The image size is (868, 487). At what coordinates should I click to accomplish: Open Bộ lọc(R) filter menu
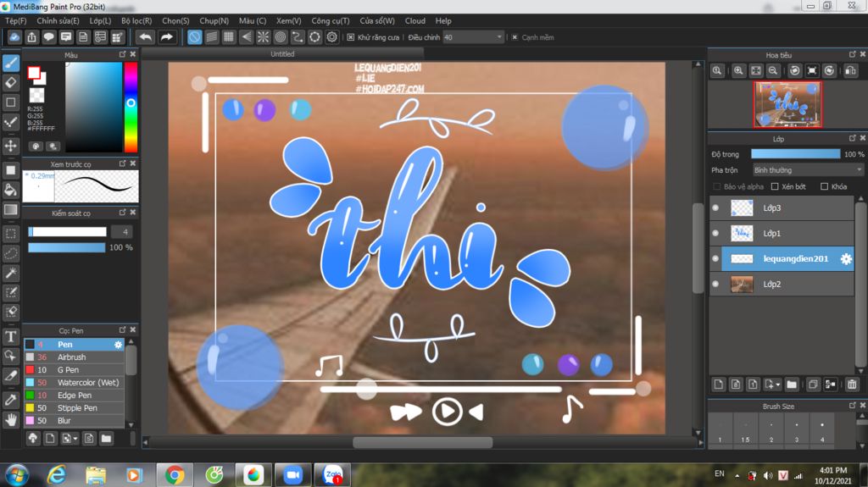pyautogui.click(x=136, y=20)
